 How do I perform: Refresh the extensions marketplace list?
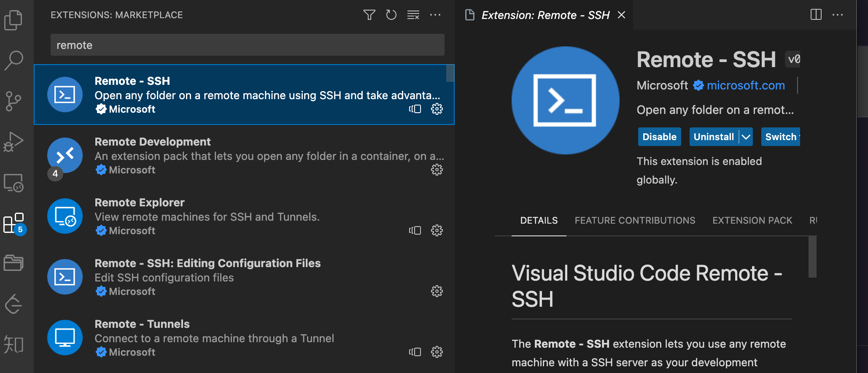pyautogui.click(x=391, y=15)
